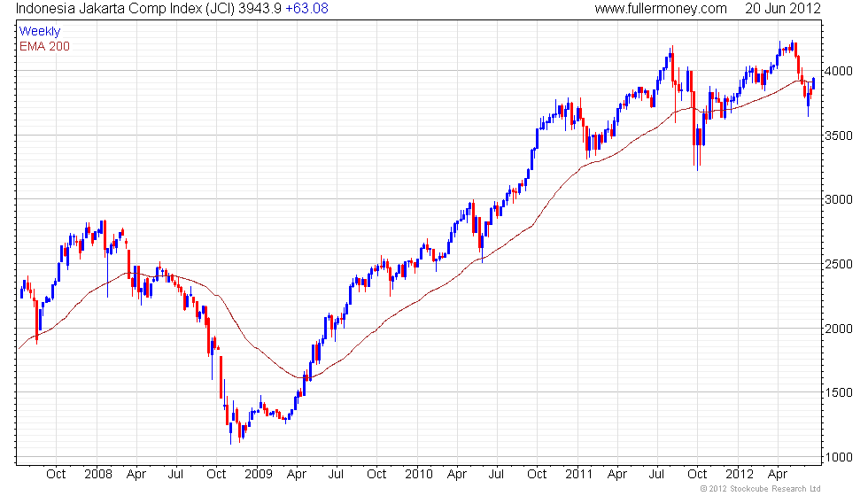Click the index value '3943.9'
The width and height of the screenshot is (868, 496).
(260, 9)
